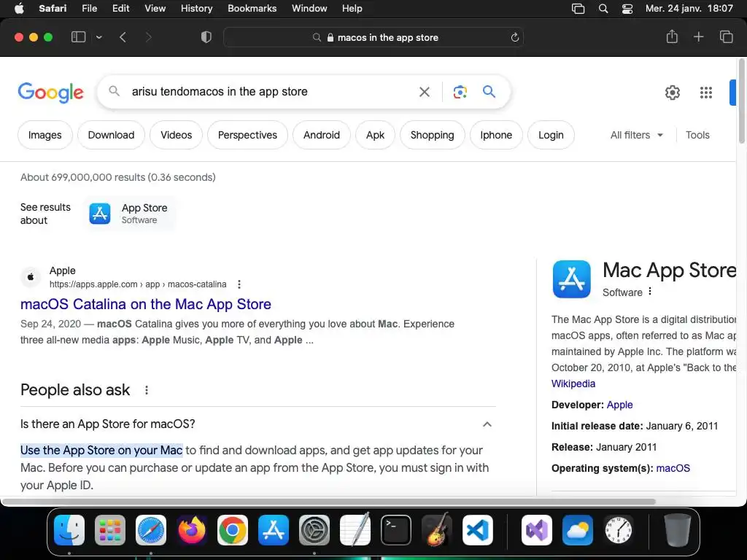Go back with the back arrow

(x=123, y=37)
